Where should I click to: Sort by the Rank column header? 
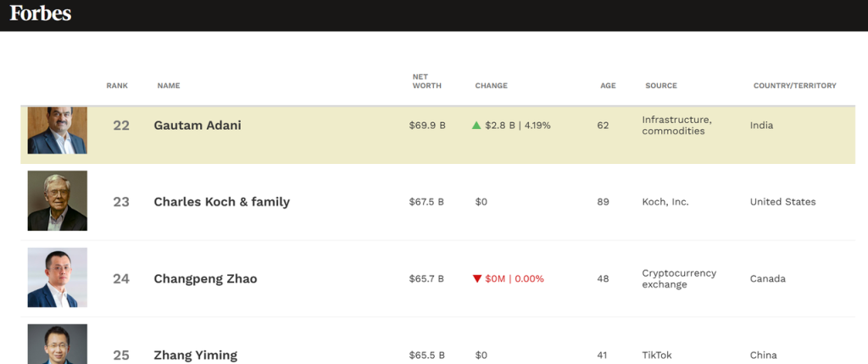click(x=116, y=86)
